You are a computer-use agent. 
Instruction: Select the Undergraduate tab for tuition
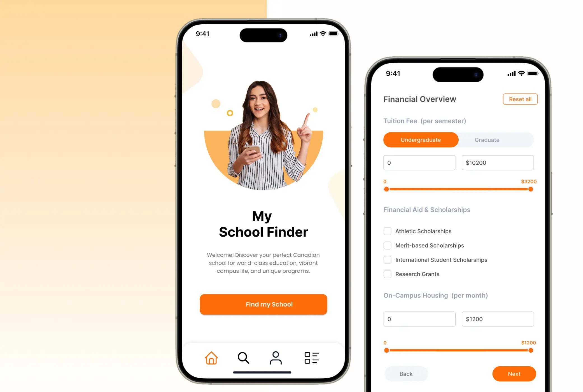[x=421, y=139]
